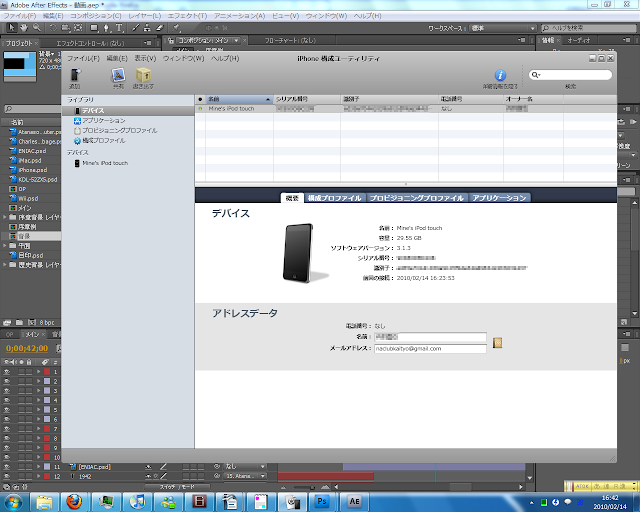Toggle visibility eye for layer 11 ENIAC.psd
Screen dimensions: 640x512
coord(7,467)
